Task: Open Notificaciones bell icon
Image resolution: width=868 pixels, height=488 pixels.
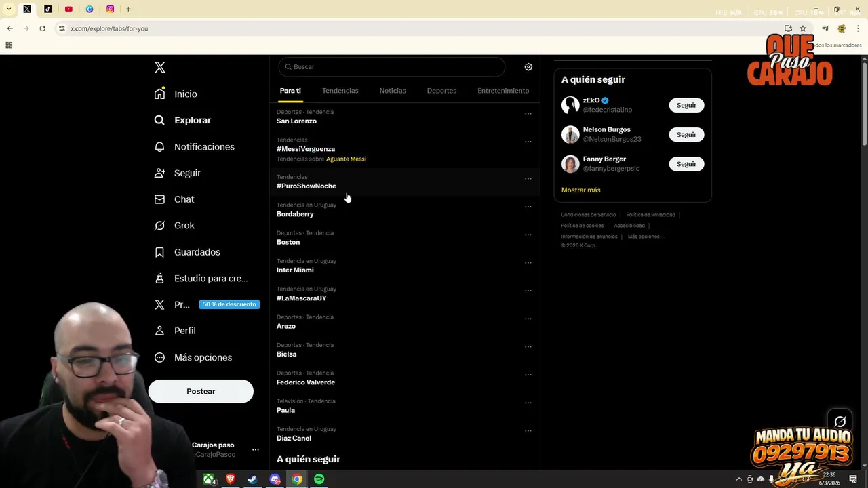Action: pos(159,146)
